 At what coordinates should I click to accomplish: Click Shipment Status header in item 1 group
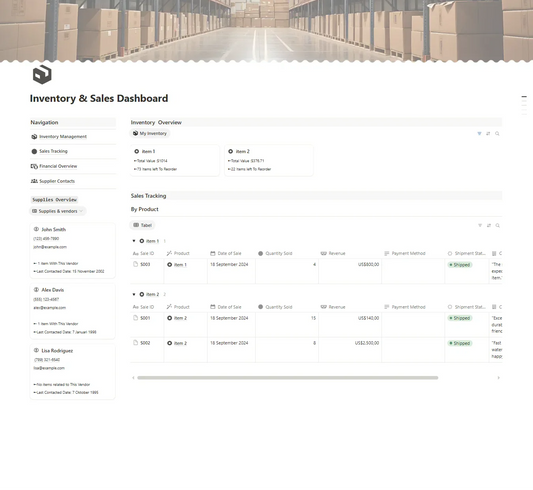click(x=467, y=253)
